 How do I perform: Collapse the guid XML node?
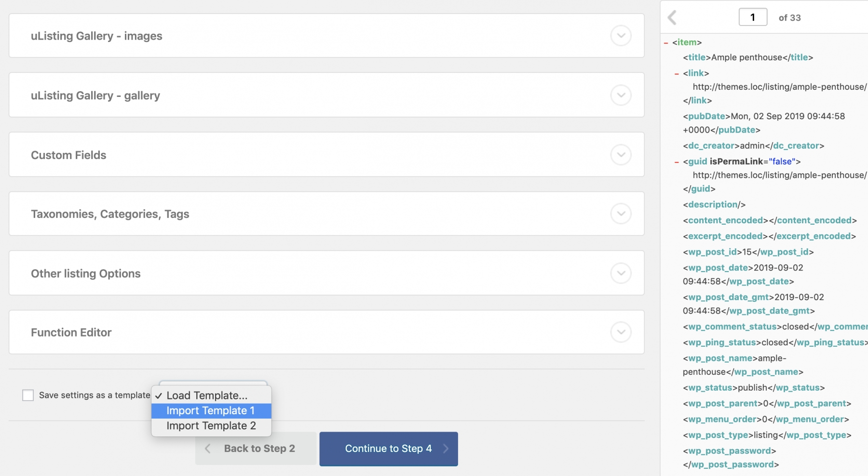[677, 162]
